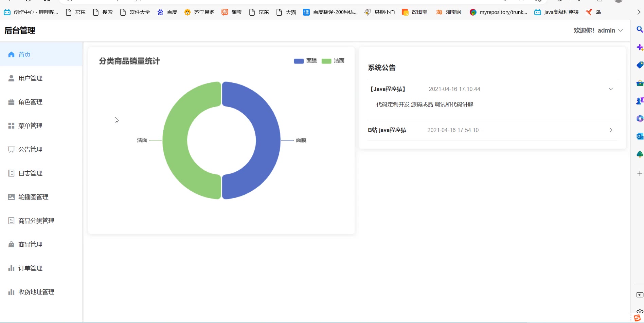Click the user icon beside 用户管理
The image size is (644, 323).
click(11, 78)
